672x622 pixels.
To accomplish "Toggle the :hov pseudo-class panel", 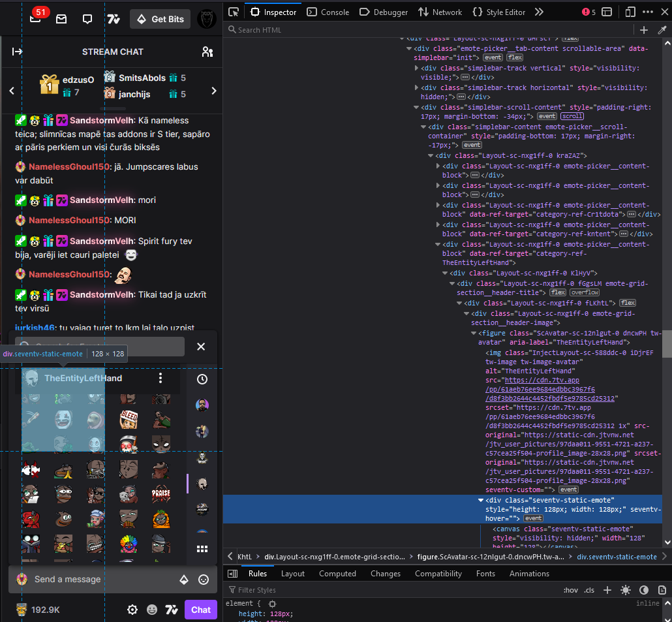I will coord(570,590).
